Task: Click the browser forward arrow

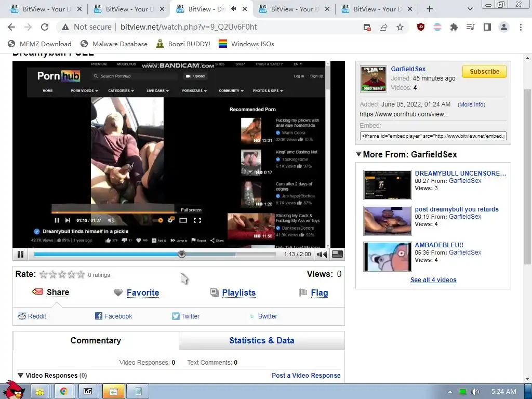Action: pos(28,27)
